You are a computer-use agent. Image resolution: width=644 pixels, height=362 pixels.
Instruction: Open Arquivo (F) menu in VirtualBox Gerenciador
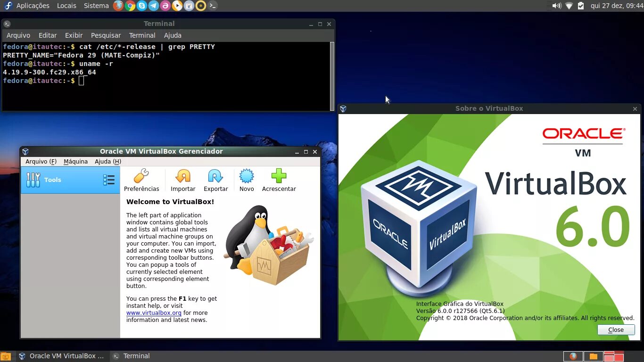(x=41, y=161)
